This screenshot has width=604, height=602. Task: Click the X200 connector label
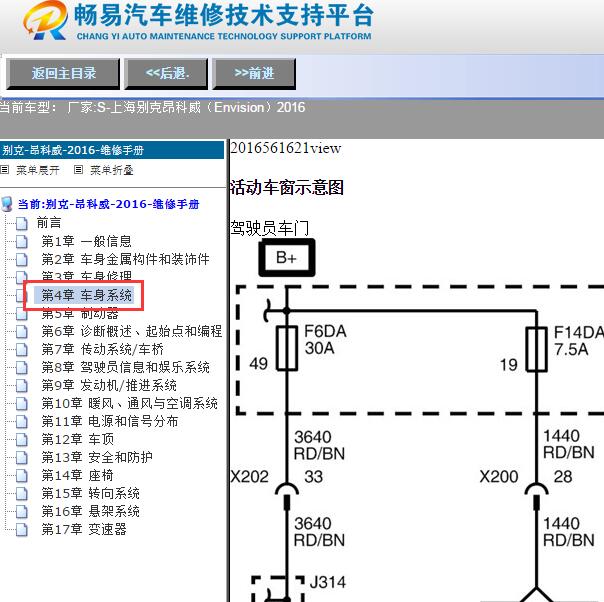499,476
